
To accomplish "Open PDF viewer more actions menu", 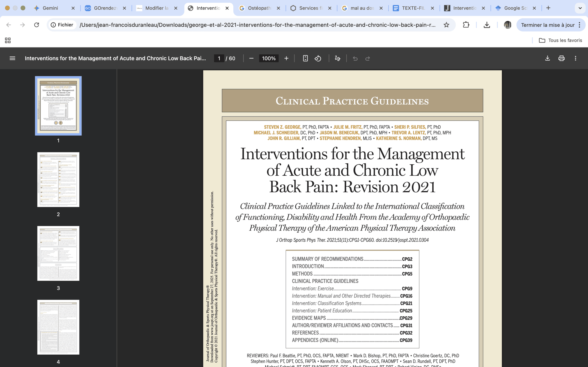I will pyautogui.click(x=575, y=58).
